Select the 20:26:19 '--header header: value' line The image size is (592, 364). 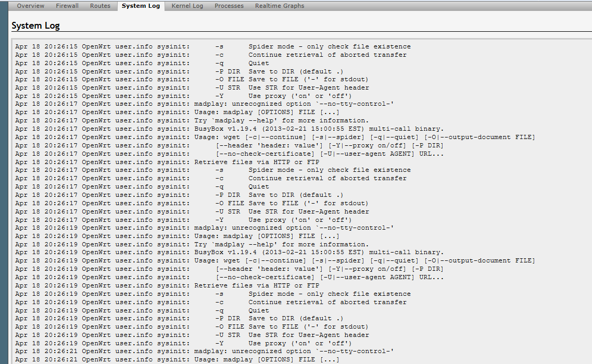click(x=230, y=269)
